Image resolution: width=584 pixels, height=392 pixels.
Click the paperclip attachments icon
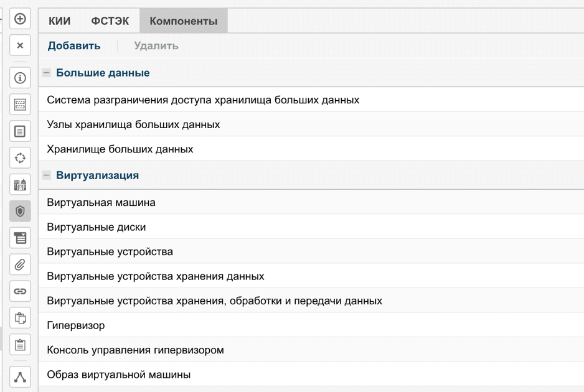pyautogui.click(x=20, y=265)
